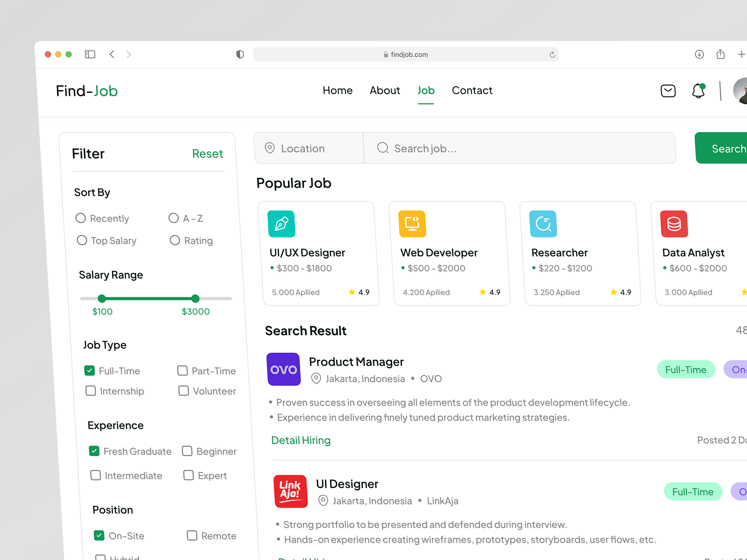
Task: Enable the Remote position checkbox
Action: pos(192,536)
